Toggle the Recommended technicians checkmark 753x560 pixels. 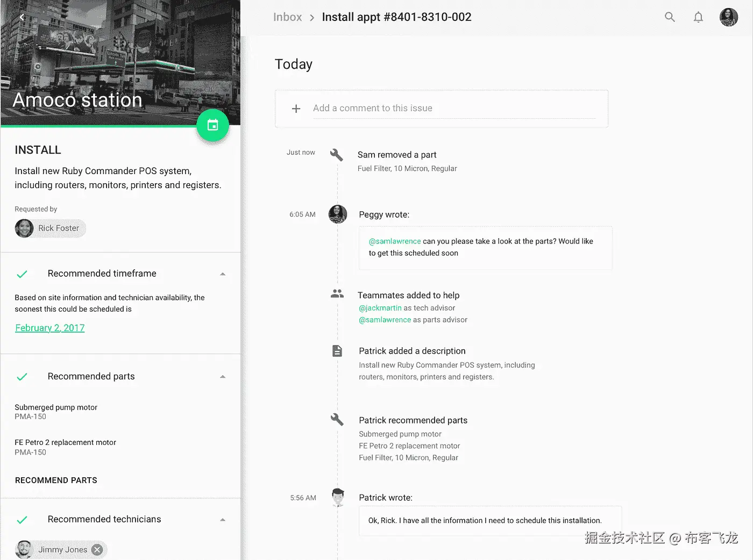tap(22, 520)
